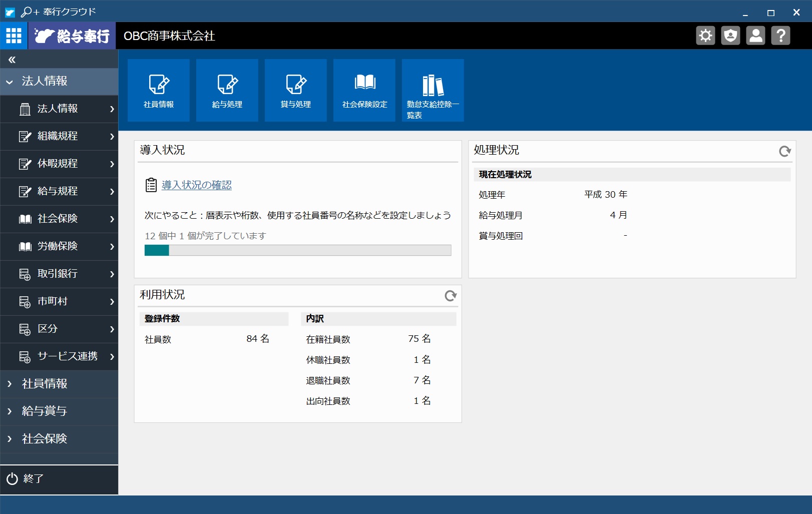This screenshot has height=514, width=812.
Task: Refresh the 処理状況 panel
Action: click(x=785, y=151)
